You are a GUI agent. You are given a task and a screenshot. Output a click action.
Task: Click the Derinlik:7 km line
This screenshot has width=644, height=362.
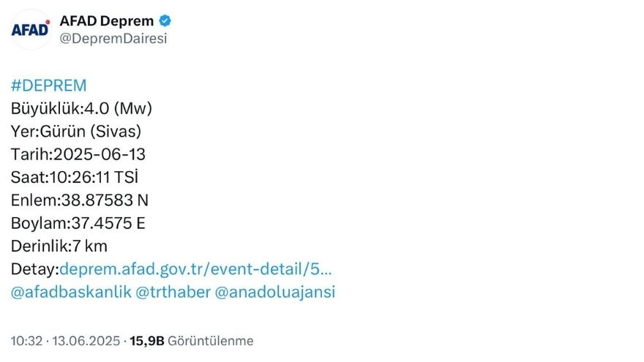click(x=59, y=246)
